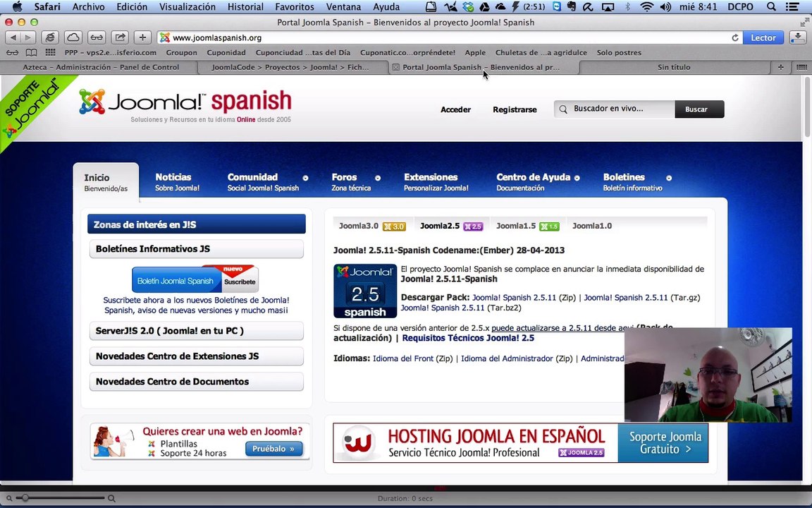Click the volume icon in menu bar
This screenshot has height=508, width=812.
665,7
